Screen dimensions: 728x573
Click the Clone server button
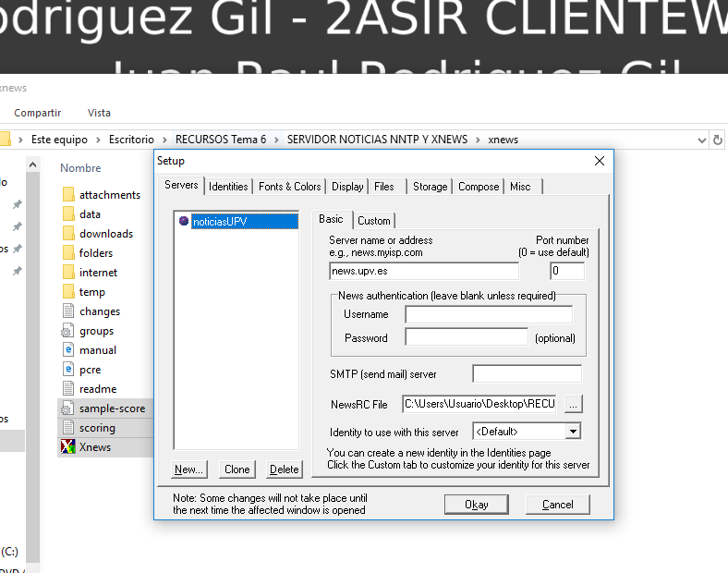(x=237, y=469)
